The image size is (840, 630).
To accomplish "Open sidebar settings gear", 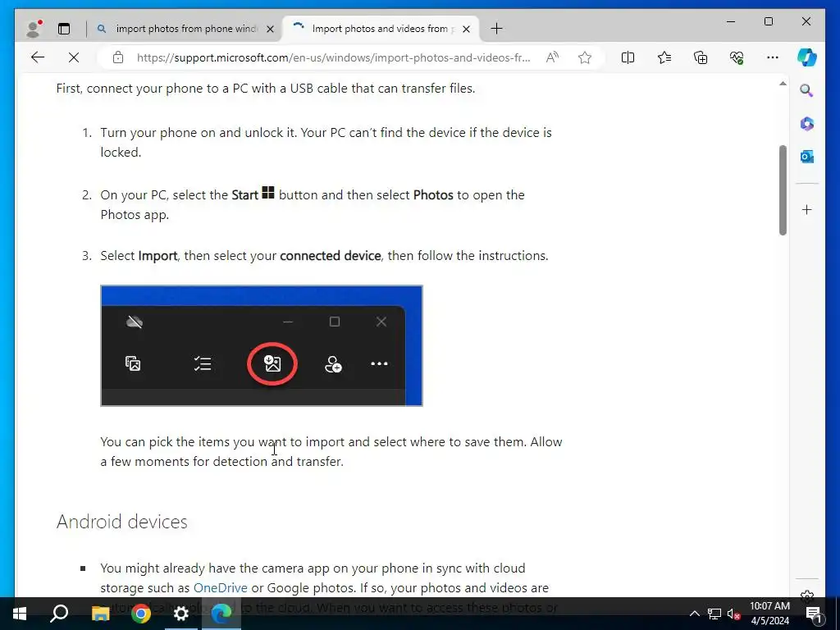I will 807,595.
